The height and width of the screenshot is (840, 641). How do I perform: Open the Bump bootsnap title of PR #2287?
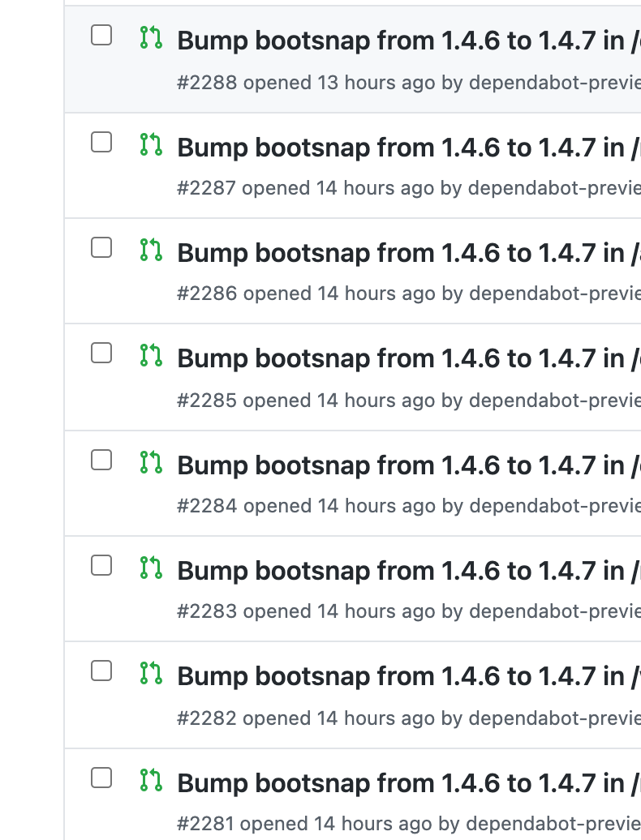(409, 148)
